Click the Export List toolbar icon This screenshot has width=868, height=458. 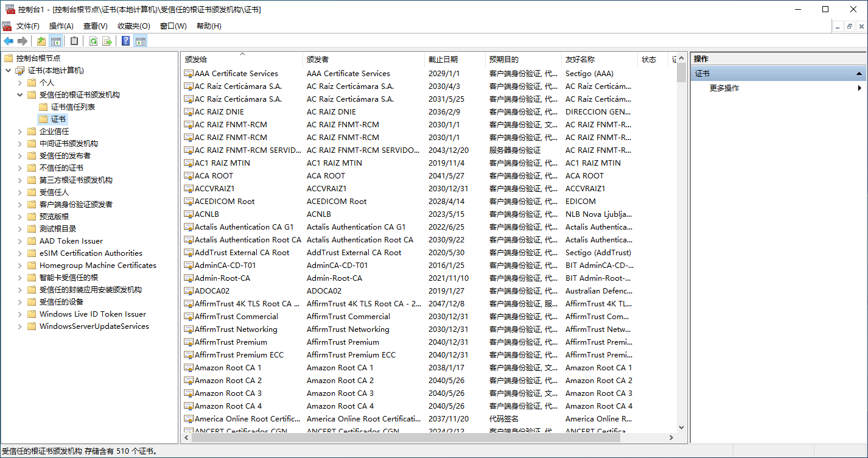click(107, 41)
